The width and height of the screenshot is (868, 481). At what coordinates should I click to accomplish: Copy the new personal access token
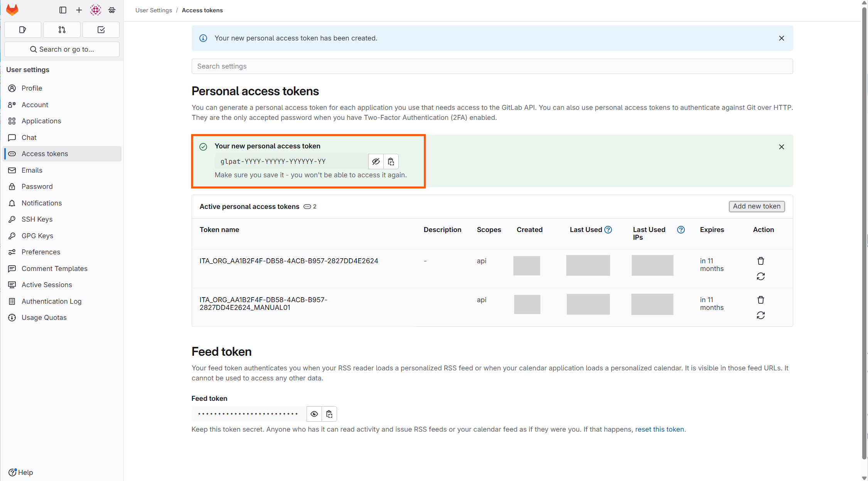[391, 161]
